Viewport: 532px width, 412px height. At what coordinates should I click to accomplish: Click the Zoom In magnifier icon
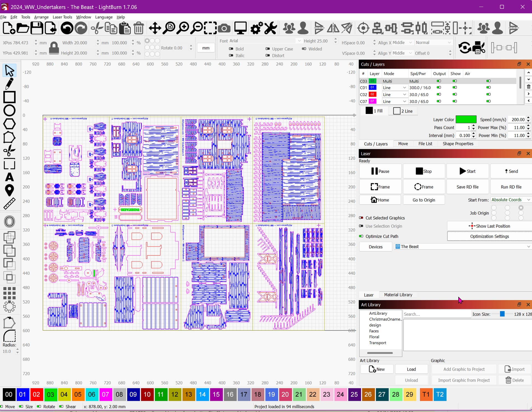[x=183, y=28]
